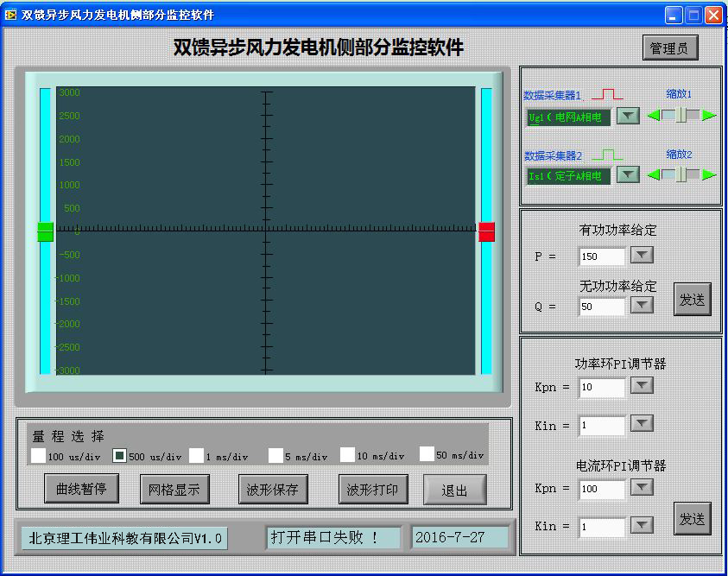This screenshot has width=728, height=576.
Task: Expand the 数据采集器2 channel dropdown
Action: [x=628, y=175]
